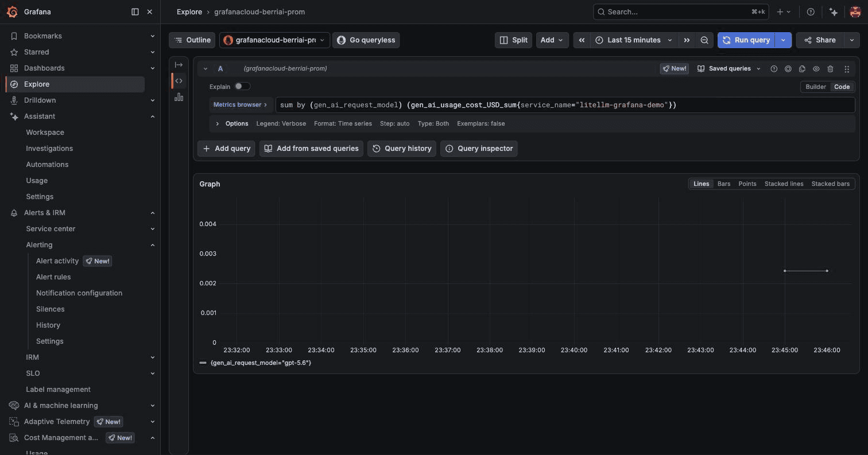Select Stacked bars graph style
This screenshot has width=868, height=455.
point(830,184)
